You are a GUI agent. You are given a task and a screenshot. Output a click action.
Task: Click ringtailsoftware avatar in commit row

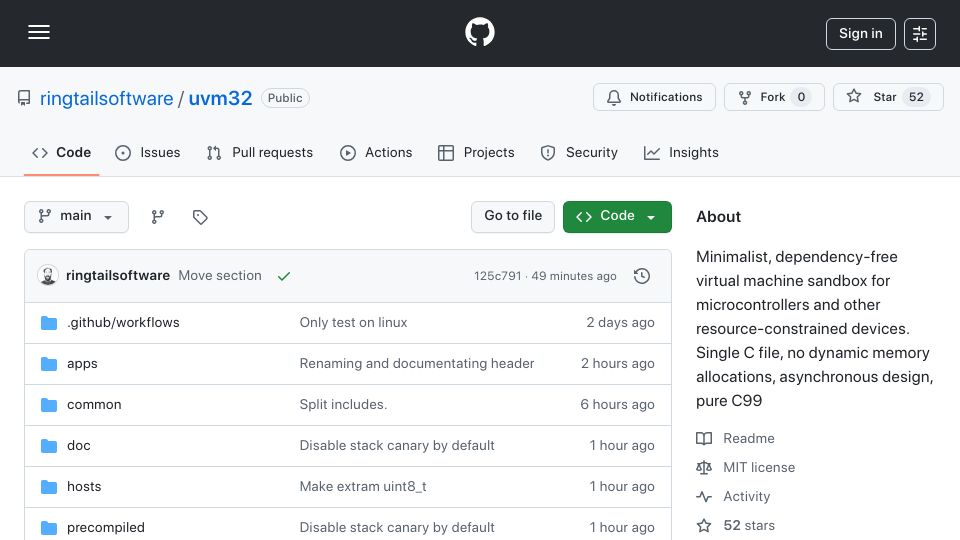(48, 276)
